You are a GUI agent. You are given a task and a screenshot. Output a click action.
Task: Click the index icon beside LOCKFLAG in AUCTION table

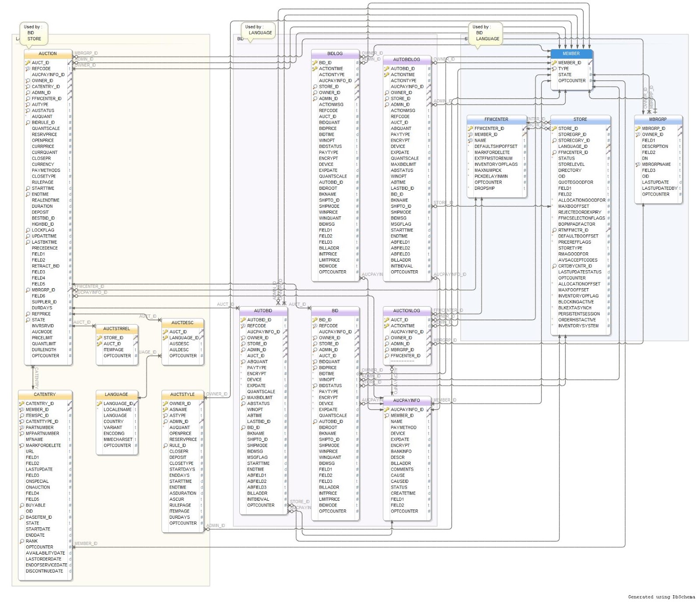(28, 230)
